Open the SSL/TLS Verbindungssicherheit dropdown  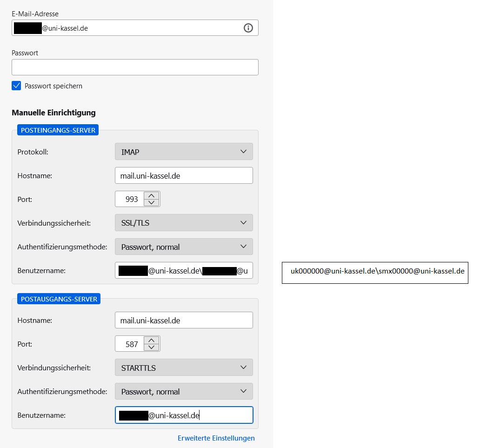(184, 223)
